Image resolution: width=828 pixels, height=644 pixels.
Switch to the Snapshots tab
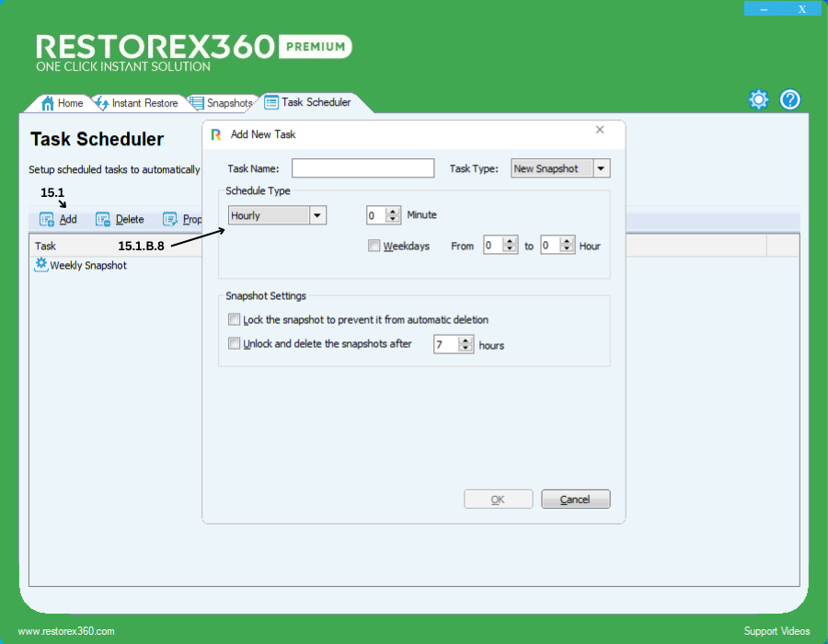tap(221, 103)
